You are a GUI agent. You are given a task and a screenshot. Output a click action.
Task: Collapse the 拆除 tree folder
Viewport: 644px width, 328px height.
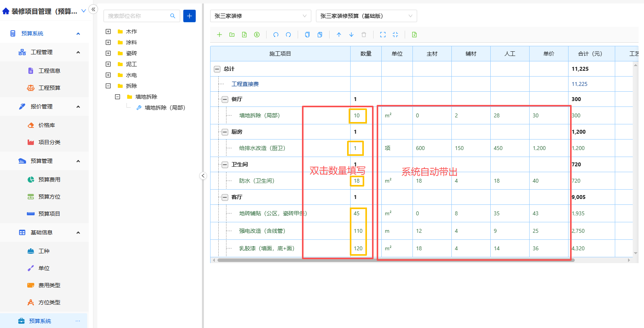point(108,86)
